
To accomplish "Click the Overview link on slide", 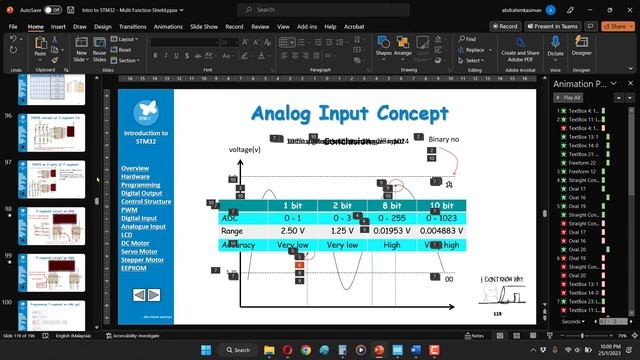I will coord(135,168).
